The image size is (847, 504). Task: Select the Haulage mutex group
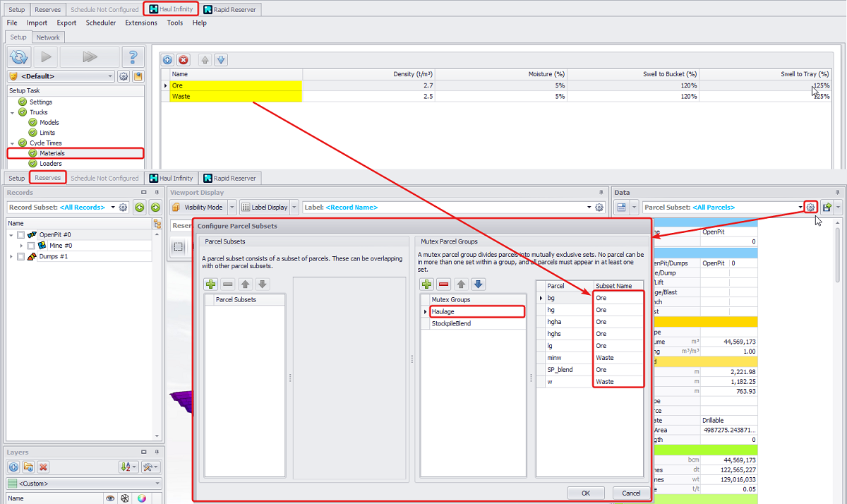tap(477, 311)
